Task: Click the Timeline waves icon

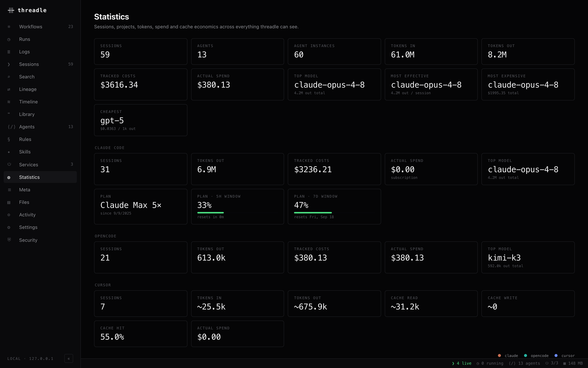Action: pyautogui.click(x=9, y=102)
